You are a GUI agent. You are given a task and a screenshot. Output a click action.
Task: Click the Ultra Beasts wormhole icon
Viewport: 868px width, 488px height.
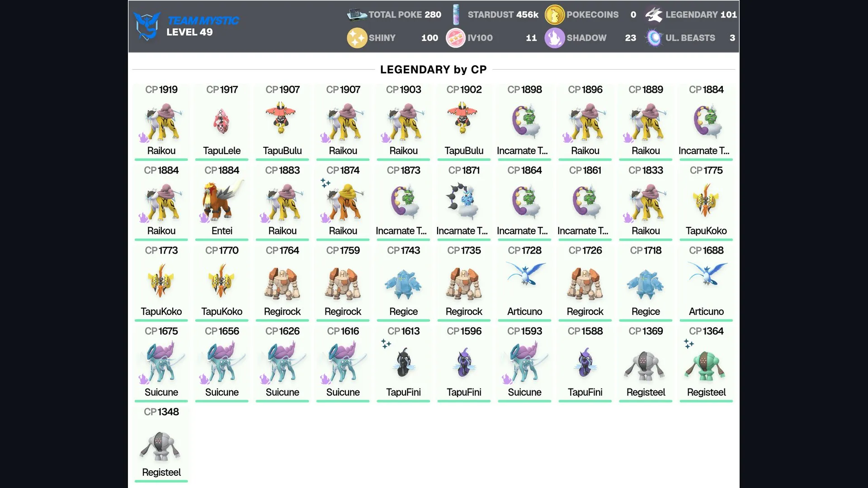click(654, 38)
